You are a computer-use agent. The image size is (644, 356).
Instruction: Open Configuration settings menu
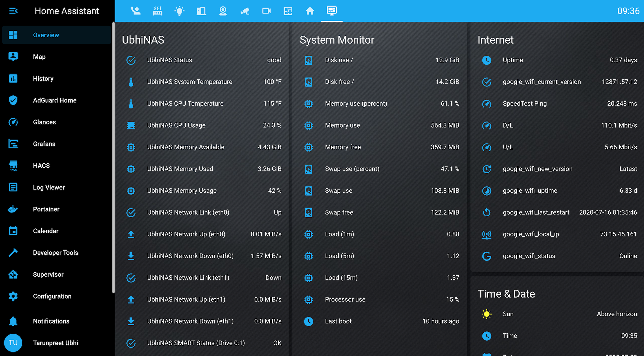point(52,296)
